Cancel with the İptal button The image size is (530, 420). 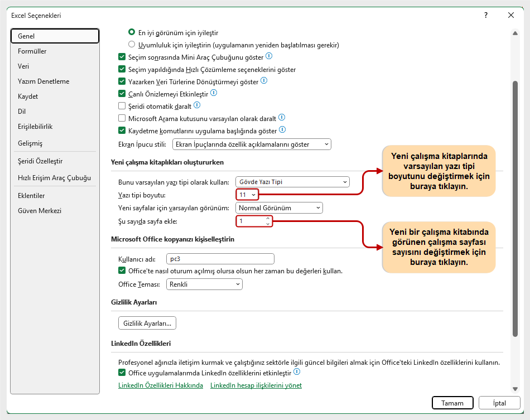click(499, 403)
